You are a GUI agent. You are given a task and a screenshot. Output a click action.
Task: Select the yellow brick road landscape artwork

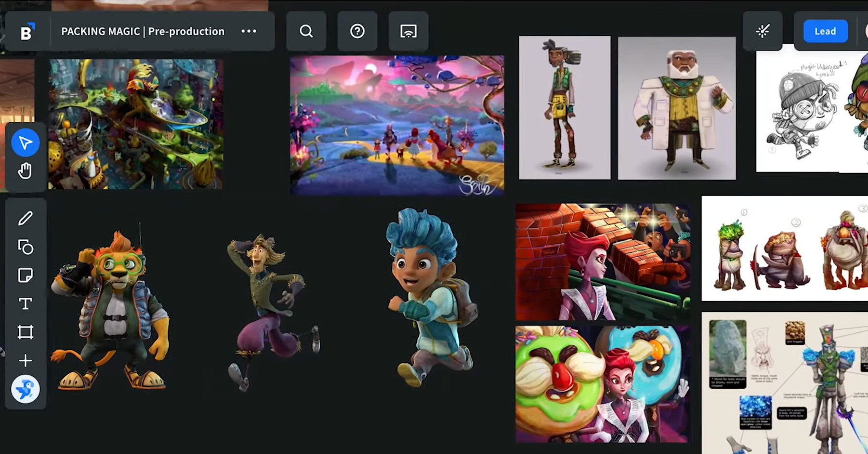pyautogui.click(x=397, y=126)
